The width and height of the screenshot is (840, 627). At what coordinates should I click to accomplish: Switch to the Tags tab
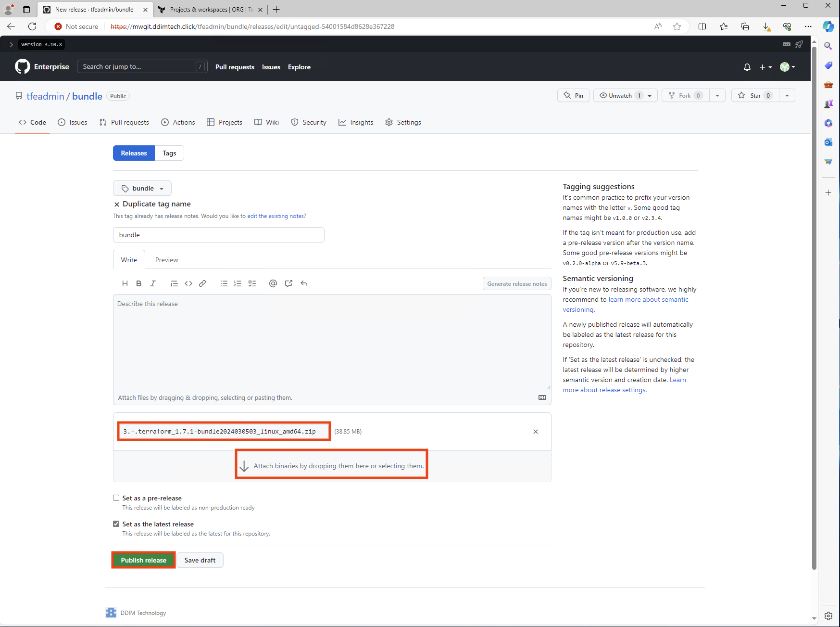169,153
